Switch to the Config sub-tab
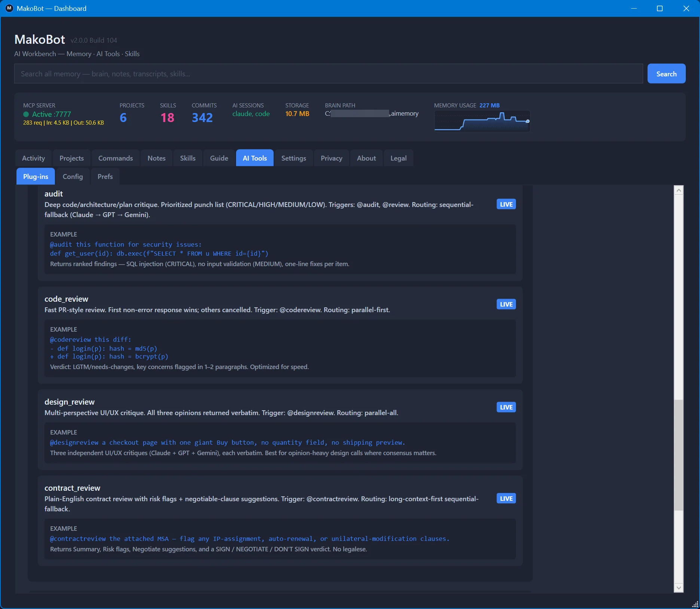Image resolution: width=700 pixels, height=609 pixels. pos(73,176)
